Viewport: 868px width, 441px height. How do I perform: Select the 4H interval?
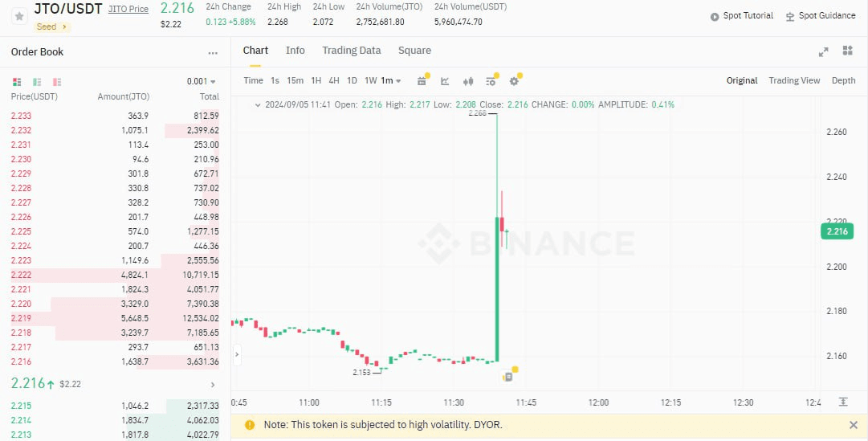pos(334,81)
